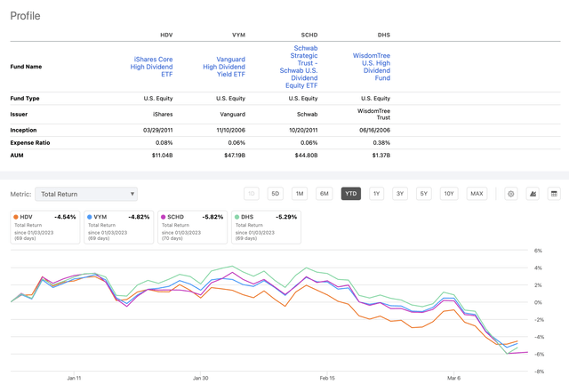The height and width of the screenshot is (392, 569).
Task: Select DHS expense ratio 0.38%
Action: pyautogui.click(x=381, y=142)
